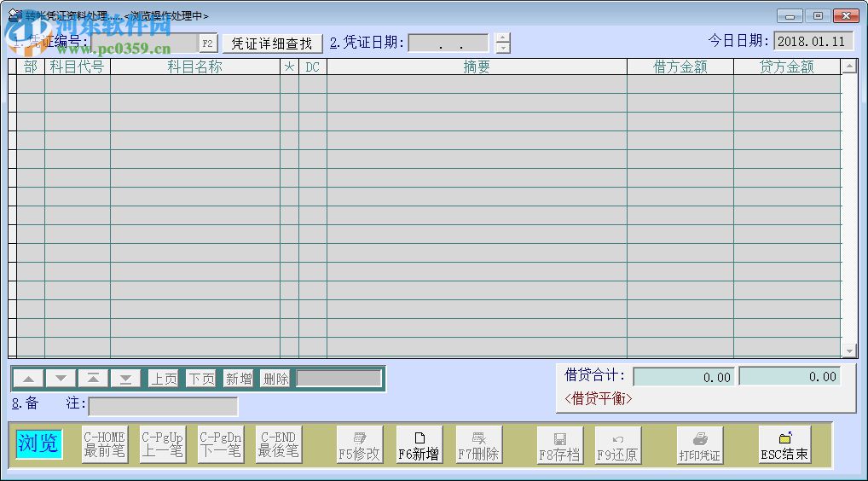Decrease the voucher date with the down spinner
This screenshot has width=868, height=481.
coord(503,48)
